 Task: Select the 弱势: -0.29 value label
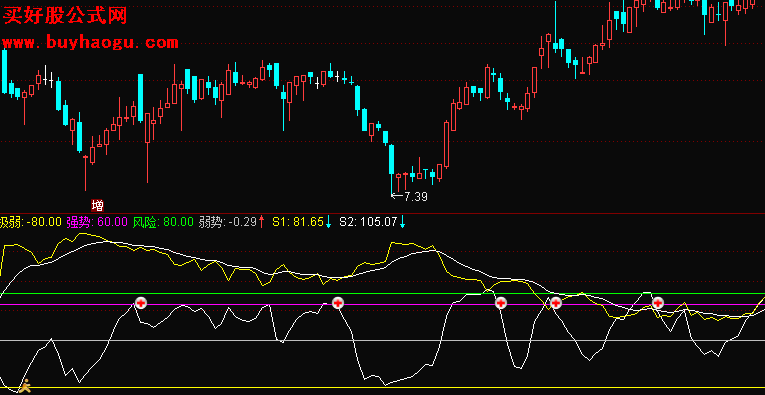pos(228,222)
